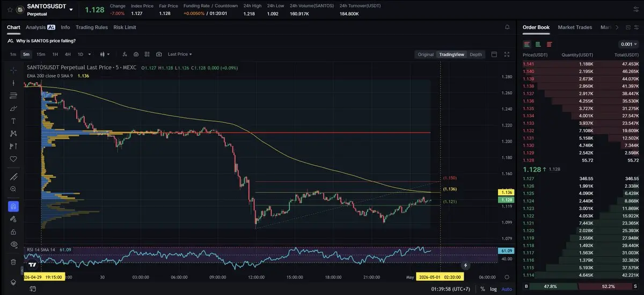Viewport: 644px width, 295px height.
Task: Toggle hide all drawings eye icon
Action: (x=13, y=244)
